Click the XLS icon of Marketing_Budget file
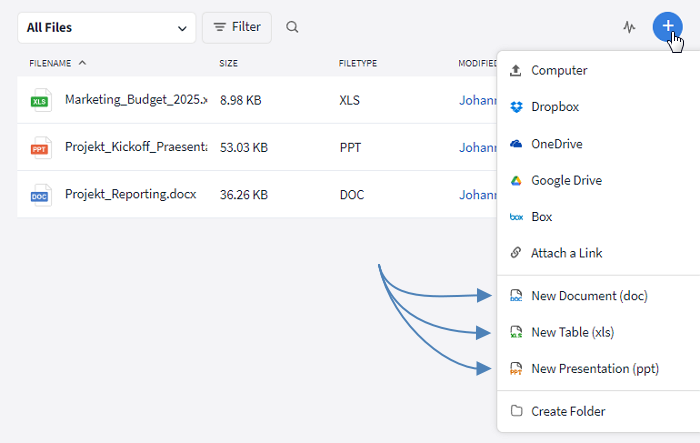 [40, 100]
